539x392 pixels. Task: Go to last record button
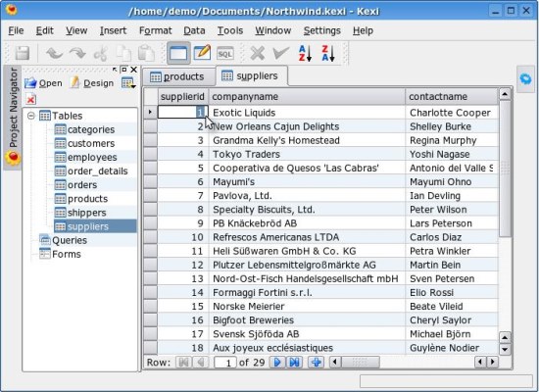point(295,362)
